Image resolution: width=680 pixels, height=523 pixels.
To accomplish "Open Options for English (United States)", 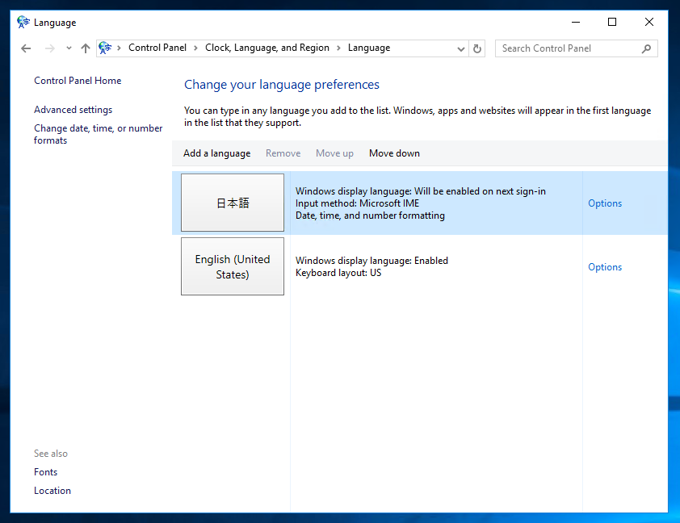I will (x=605, y=267).
